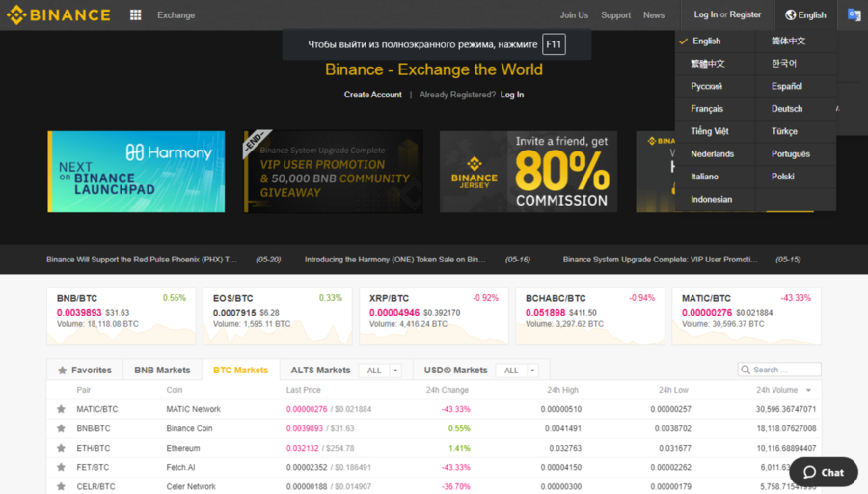The height and width of the screenshot is (494, 868).
Task: Star the FET/BTC pair row
Action: click(x=62, y=467)
